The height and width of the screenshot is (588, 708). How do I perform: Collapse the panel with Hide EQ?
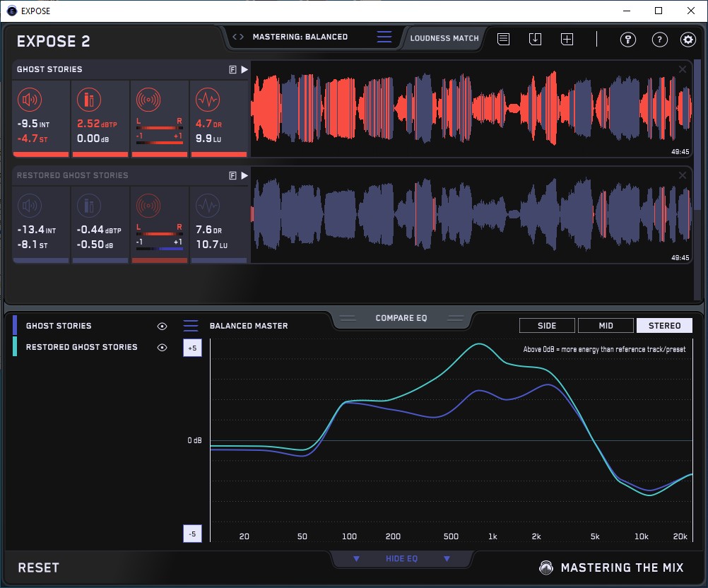(x=401, y=559)
